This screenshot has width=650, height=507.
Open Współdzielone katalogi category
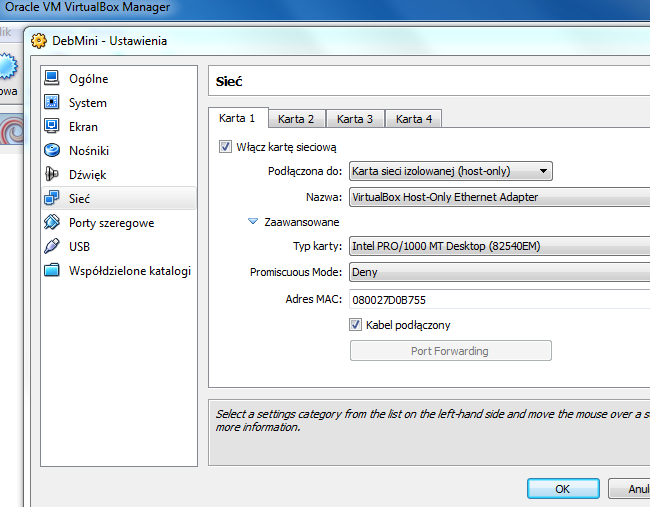(x=119, y=271)
